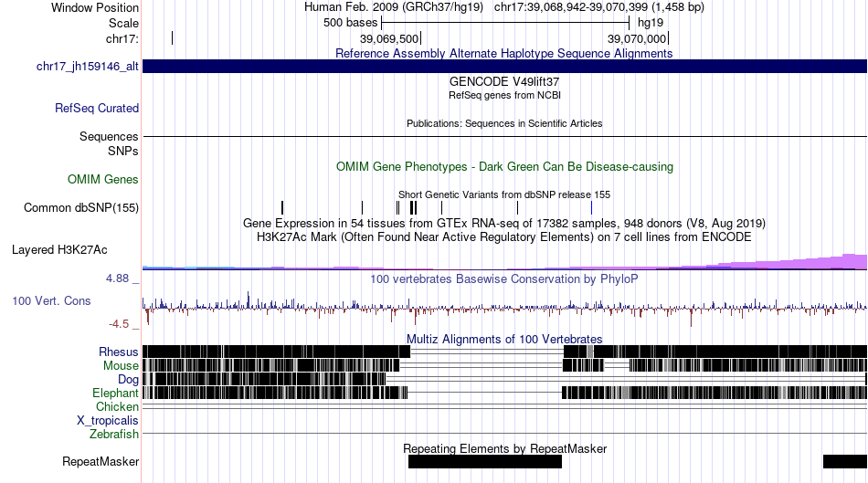This screenshot has height=483, width=868.
Task: Click the Chicken alignment row label
Action: [x=117, y=406]
